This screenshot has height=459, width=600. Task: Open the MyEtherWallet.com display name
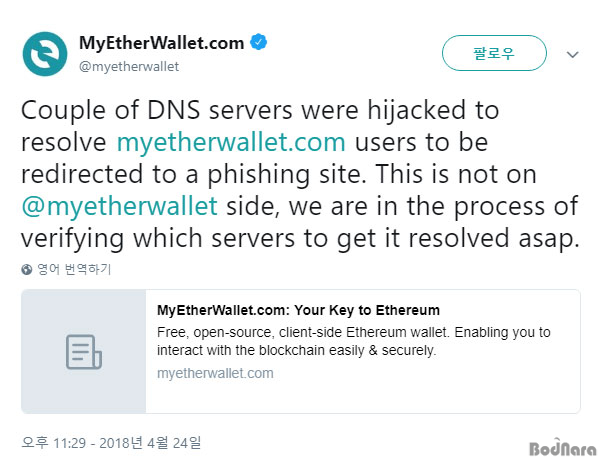tap(161, 43)
